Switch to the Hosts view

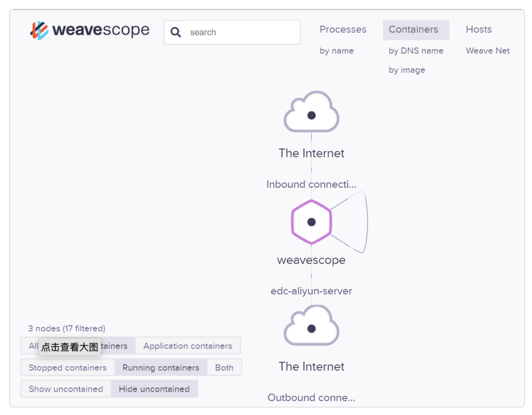478,30
